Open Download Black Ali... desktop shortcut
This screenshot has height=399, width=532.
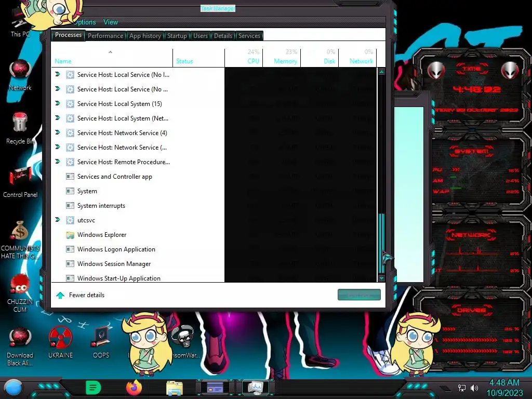coord(20,347)
